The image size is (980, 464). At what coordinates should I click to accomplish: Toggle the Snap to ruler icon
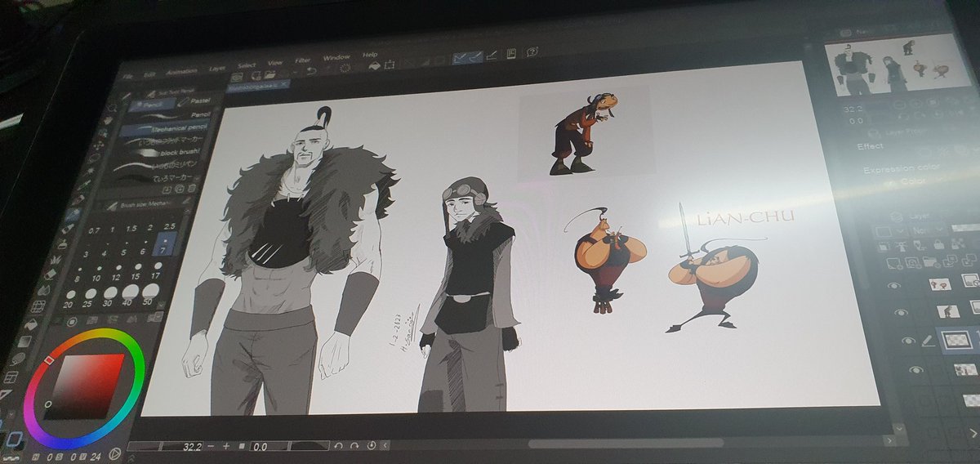tap(461, 59)
